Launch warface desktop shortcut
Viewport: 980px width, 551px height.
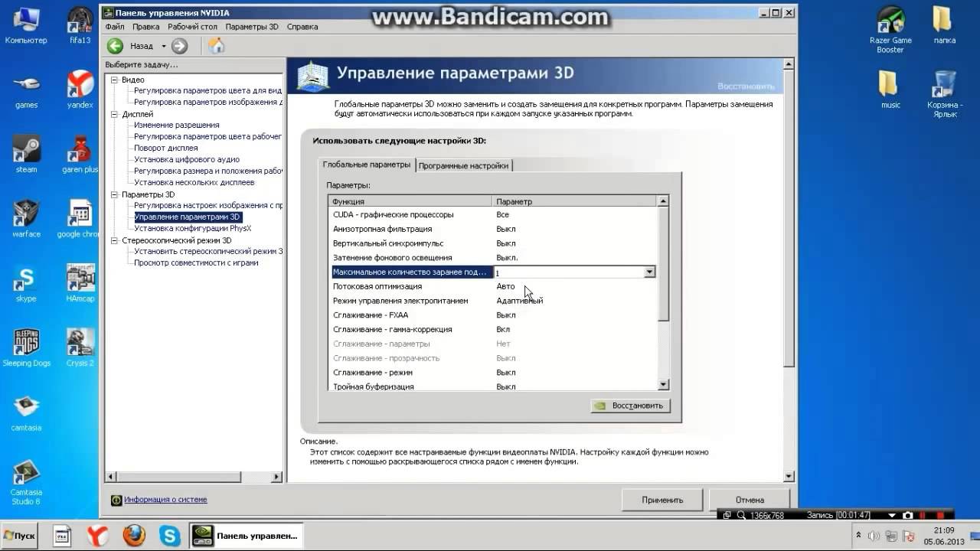click(26, 219)
